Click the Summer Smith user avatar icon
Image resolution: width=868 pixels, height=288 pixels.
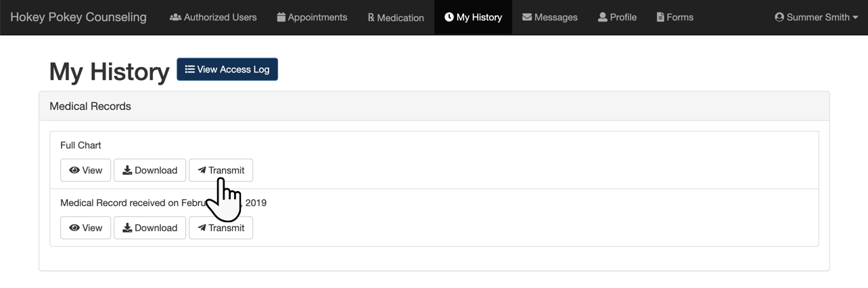tap(779, 17)
